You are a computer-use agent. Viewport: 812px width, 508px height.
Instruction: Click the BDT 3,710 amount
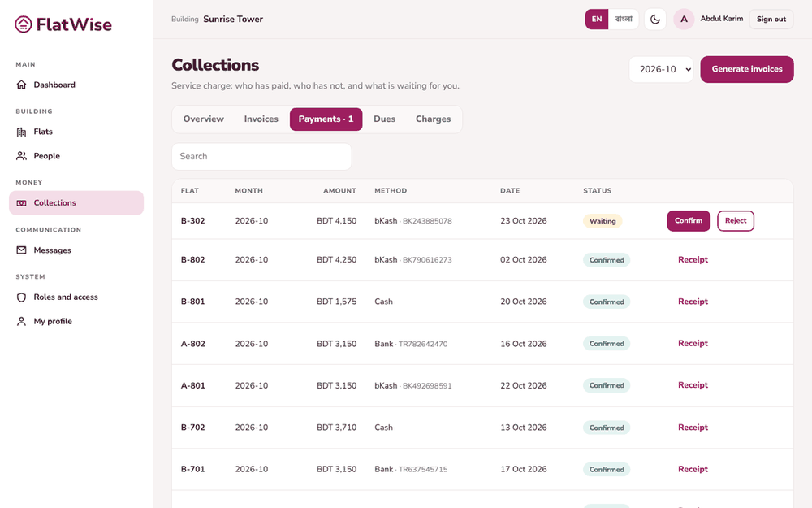(337, 428)
